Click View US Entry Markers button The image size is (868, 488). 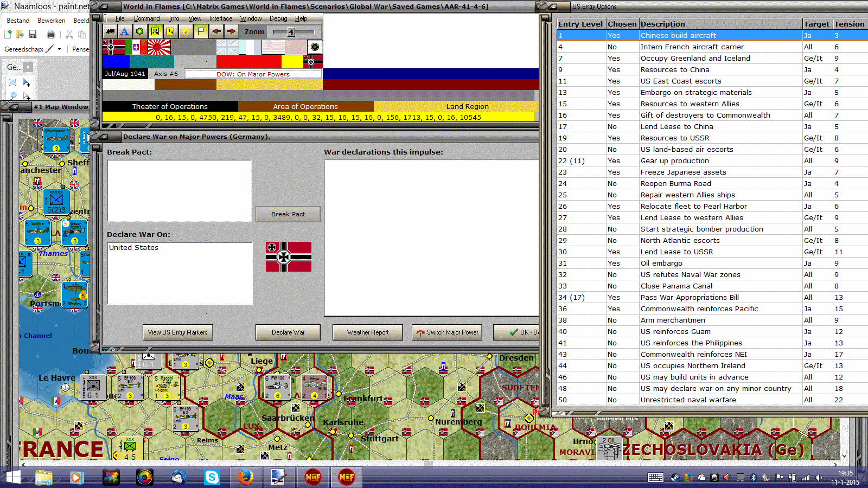click(x=178, y=332)
